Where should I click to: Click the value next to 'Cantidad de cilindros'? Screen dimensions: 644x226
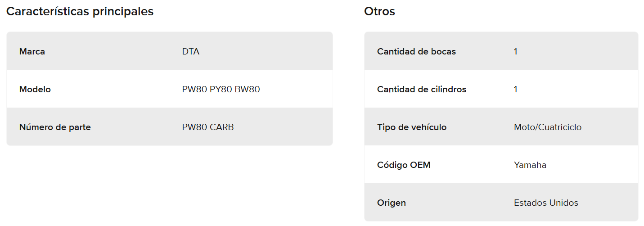pyautogui.click(x=516, y=89)
